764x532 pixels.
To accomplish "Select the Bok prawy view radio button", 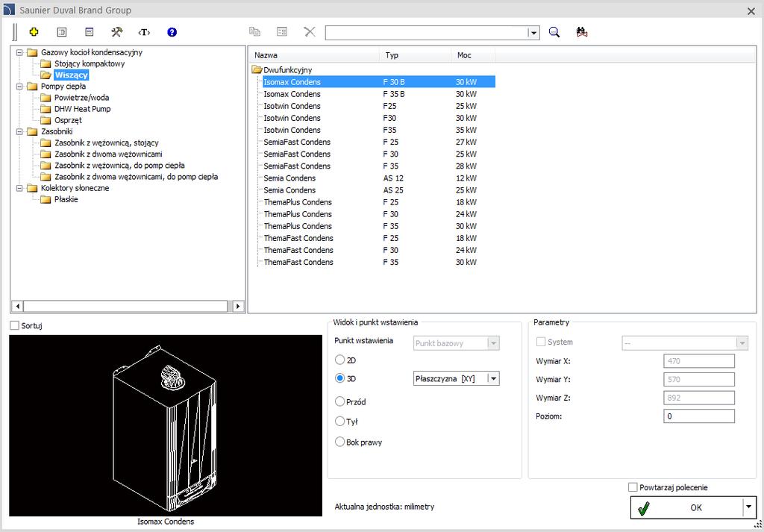I will click(339, 442).
